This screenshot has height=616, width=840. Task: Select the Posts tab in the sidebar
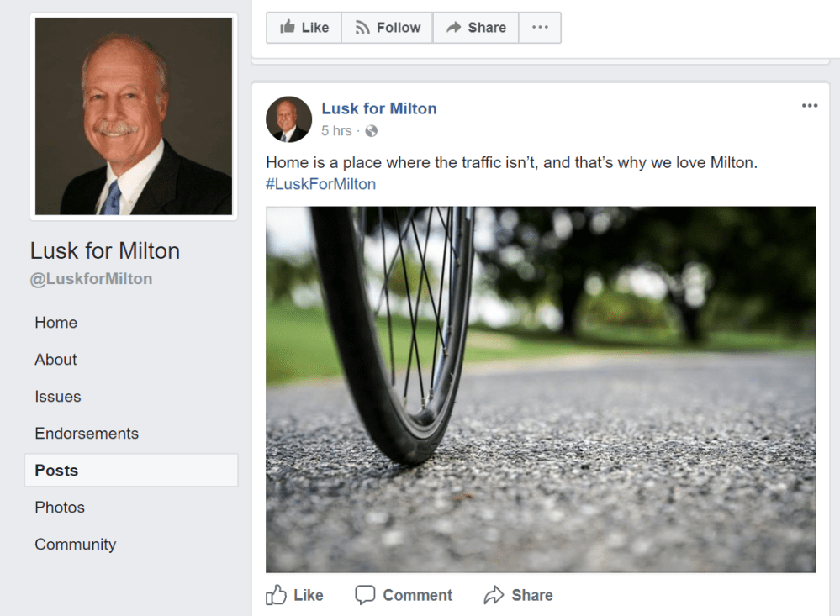coord(56,471)
